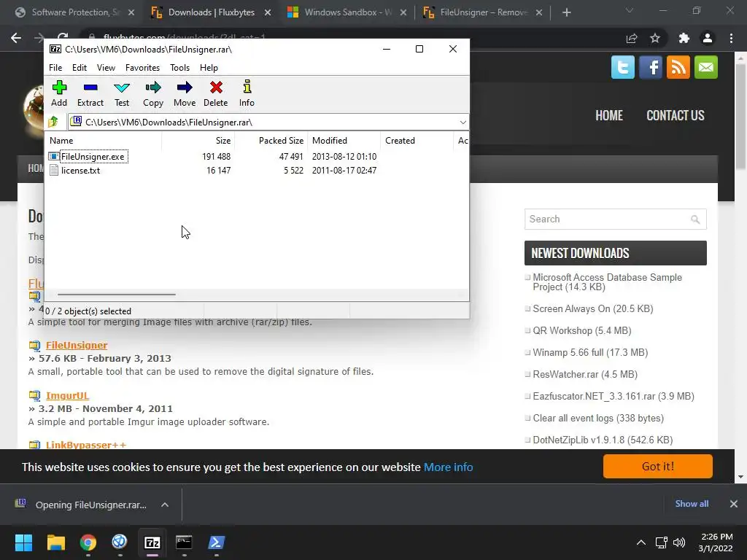Open the Info toolbar icon
The height and width of the screenshot is (560, 747).
tap(247, 93)
